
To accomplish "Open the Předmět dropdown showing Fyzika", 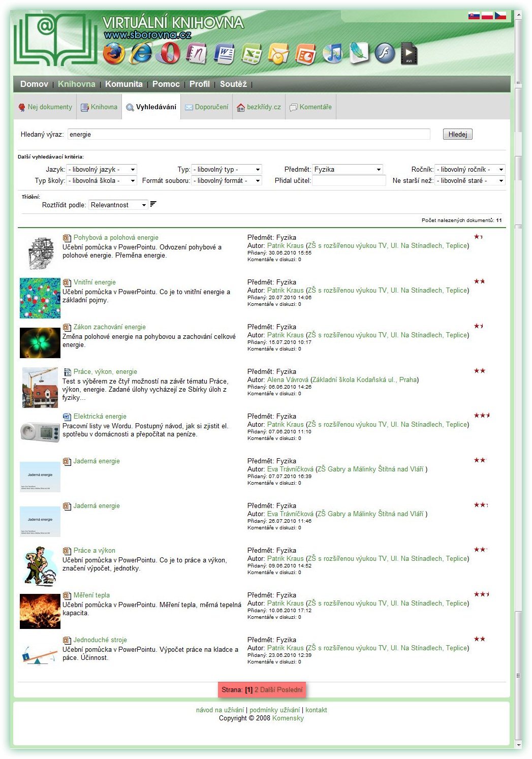I will 348,170.
